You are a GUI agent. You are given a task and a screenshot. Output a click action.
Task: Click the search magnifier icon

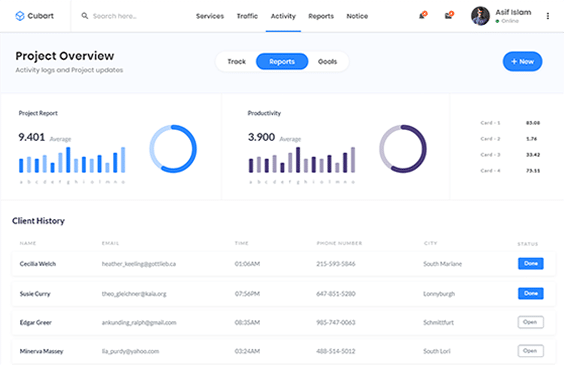pos(85,16)
